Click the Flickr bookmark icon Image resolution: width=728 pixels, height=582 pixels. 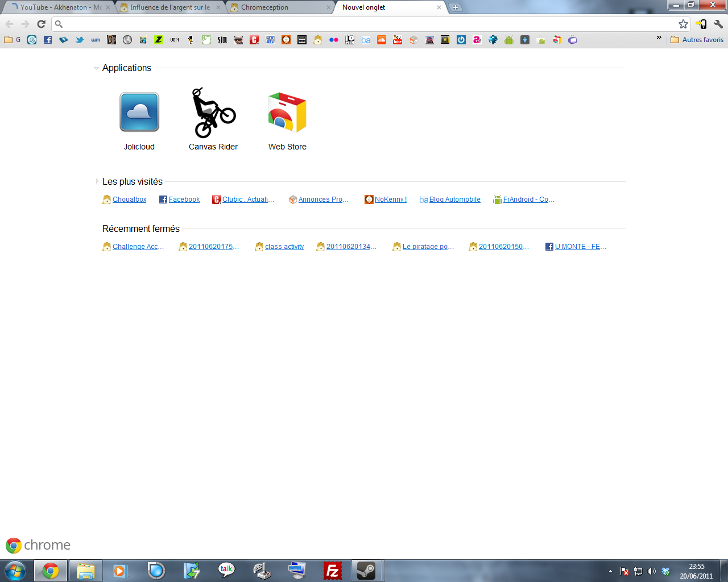(334, 40)
